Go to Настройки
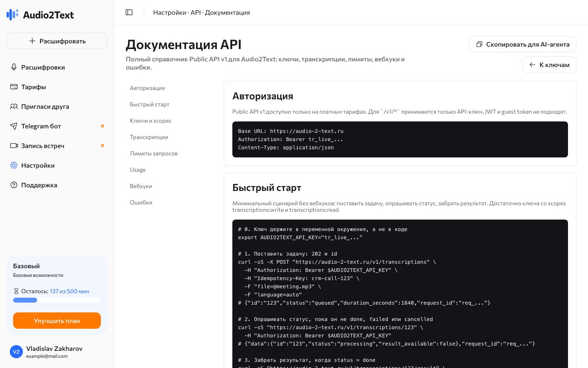The image size is (588, 368). [x=57, y=165]
